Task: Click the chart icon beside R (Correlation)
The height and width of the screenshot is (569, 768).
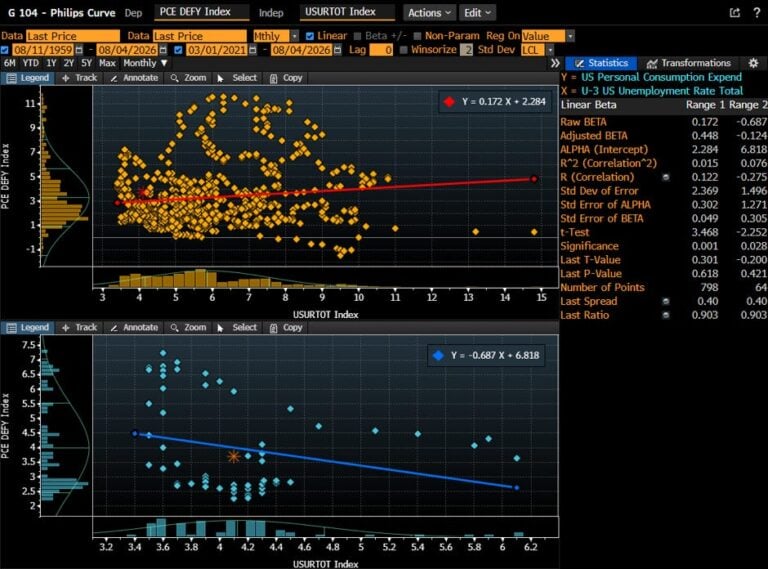Action: click(x=666, y=177)
